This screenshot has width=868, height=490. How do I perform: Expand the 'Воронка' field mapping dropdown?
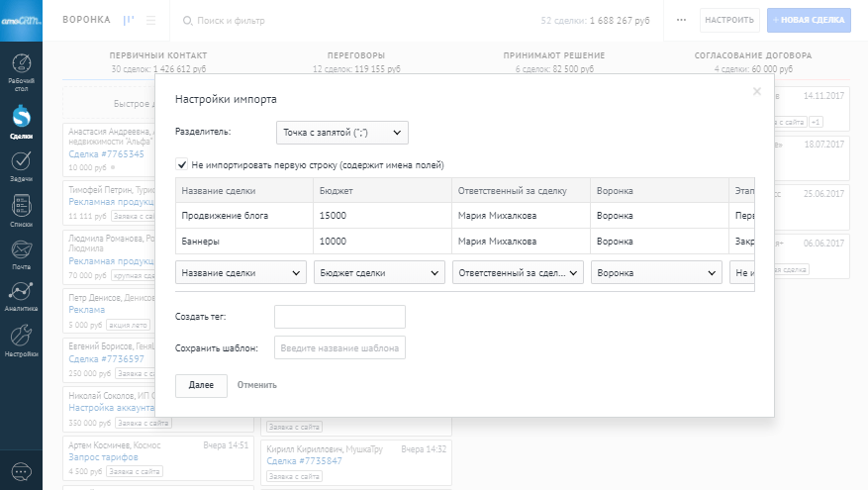click(x=656, y=273)
